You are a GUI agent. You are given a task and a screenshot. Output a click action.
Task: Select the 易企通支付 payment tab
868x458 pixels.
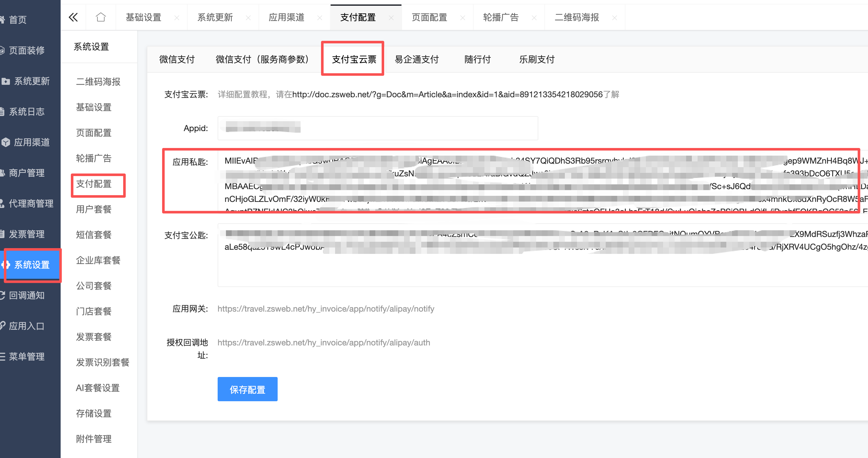417,59
